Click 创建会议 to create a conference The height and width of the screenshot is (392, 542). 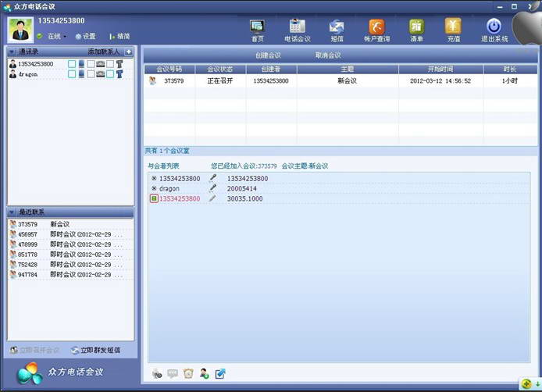[268, 55]
